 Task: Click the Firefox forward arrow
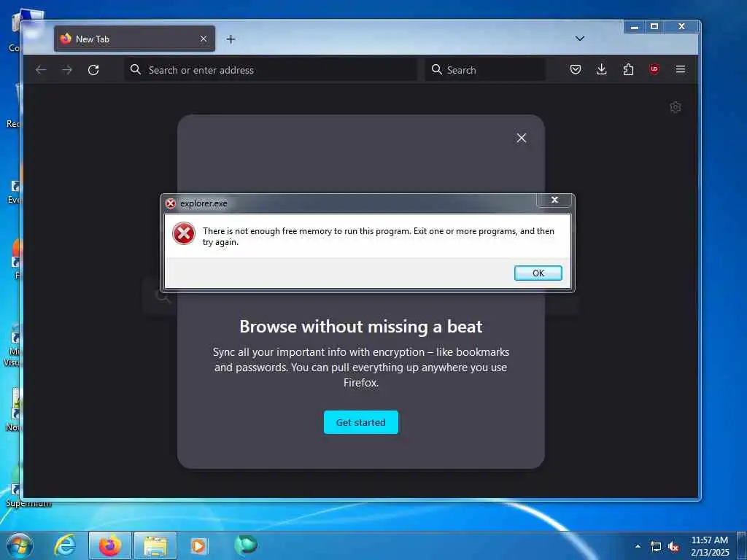click(67, 70)
